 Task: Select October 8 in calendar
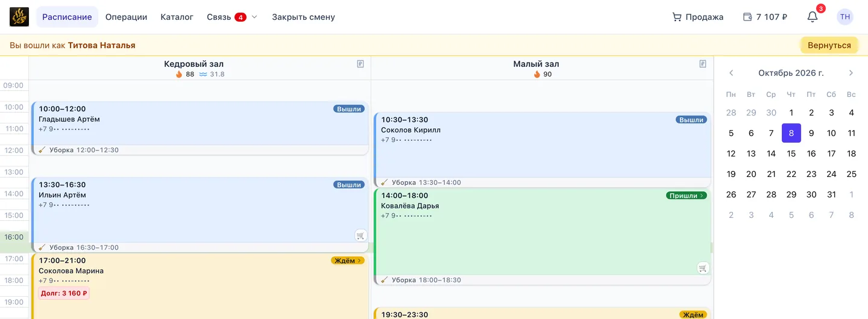click(x=791, y=133)
